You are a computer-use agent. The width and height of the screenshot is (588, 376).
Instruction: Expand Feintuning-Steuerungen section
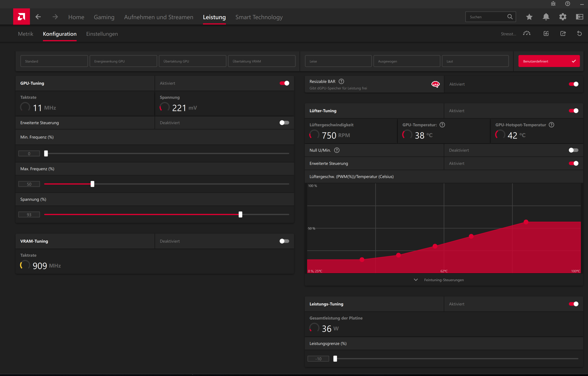[439, 280]
